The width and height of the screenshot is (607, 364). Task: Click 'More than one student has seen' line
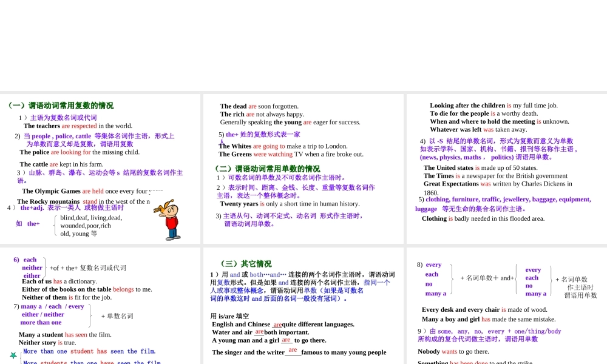[x=89, y=351]
